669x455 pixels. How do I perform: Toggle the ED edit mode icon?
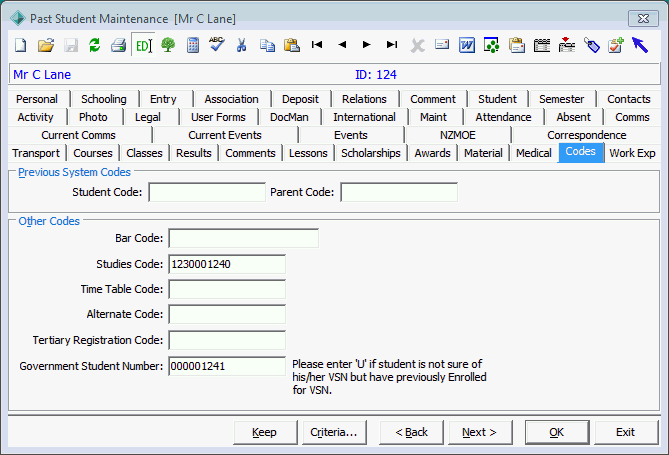[143, 45]
